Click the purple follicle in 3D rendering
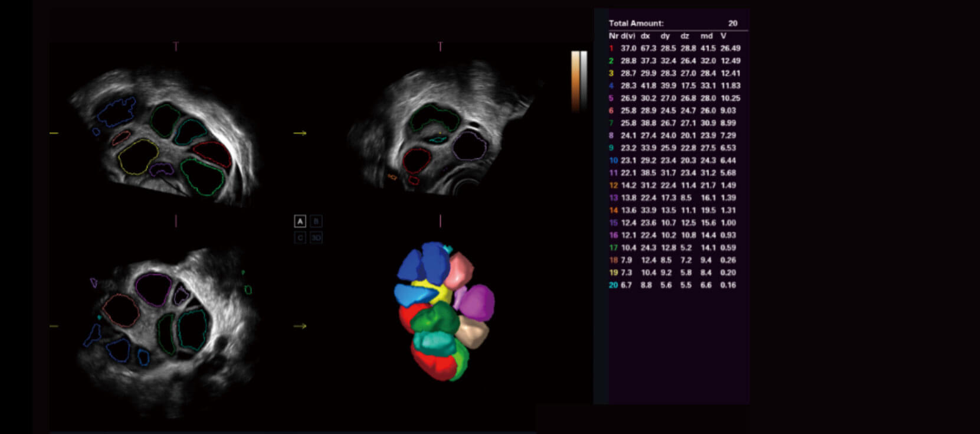Viewport: 980px width, 434px height. coord(477,302)
